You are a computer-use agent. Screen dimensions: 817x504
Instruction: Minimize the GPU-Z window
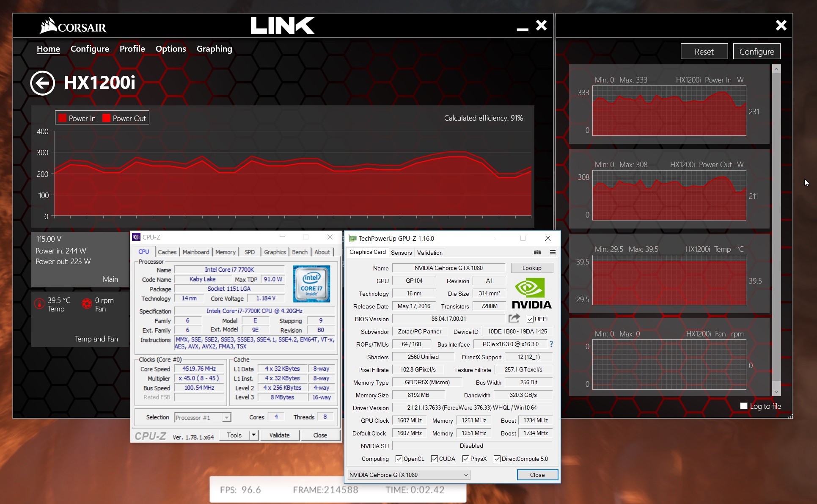click(498, 238)
